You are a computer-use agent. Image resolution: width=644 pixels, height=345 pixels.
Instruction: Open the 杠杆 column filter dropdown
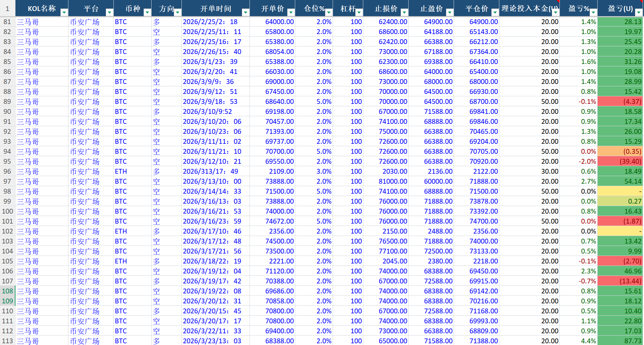click(359, 12)
